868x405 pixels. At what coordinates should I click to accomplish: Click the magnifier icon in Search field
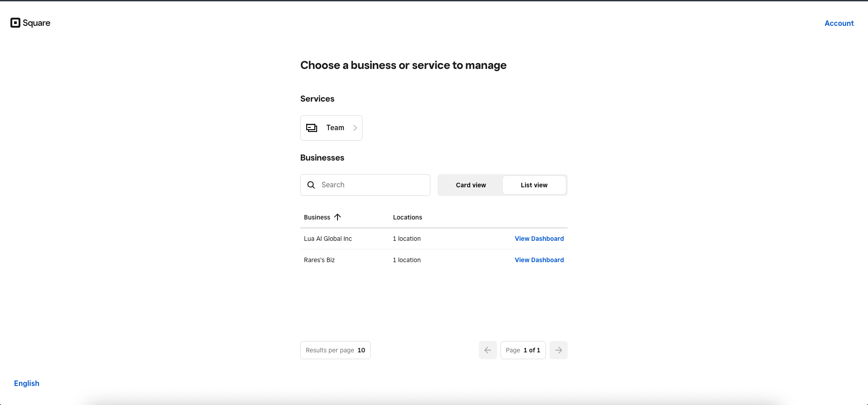click(311, 185)
